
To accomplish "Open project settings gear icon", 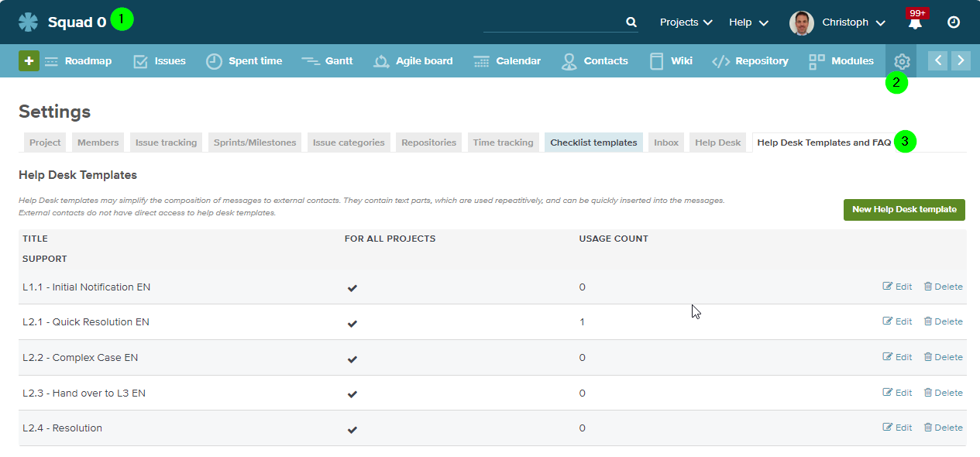I will (902, 61).
